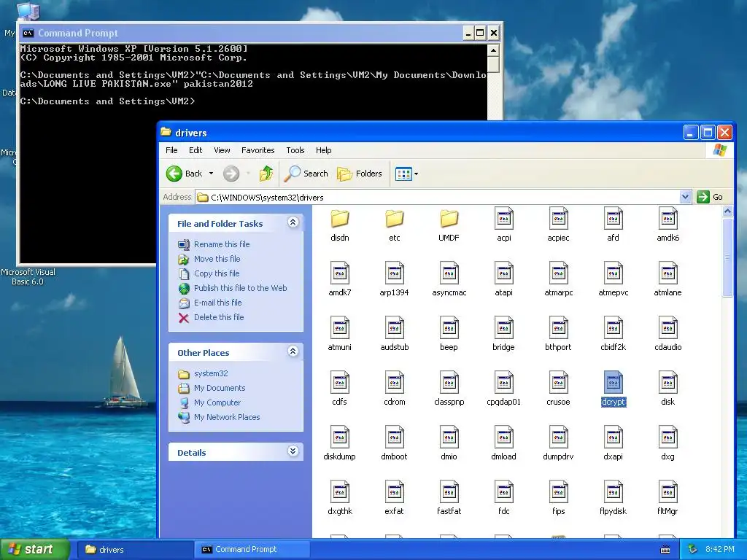This screenshot has width=747, height=560.
Task: Toggle the Folders pane button
Action: pyautogui.click(x=360, y=174)
